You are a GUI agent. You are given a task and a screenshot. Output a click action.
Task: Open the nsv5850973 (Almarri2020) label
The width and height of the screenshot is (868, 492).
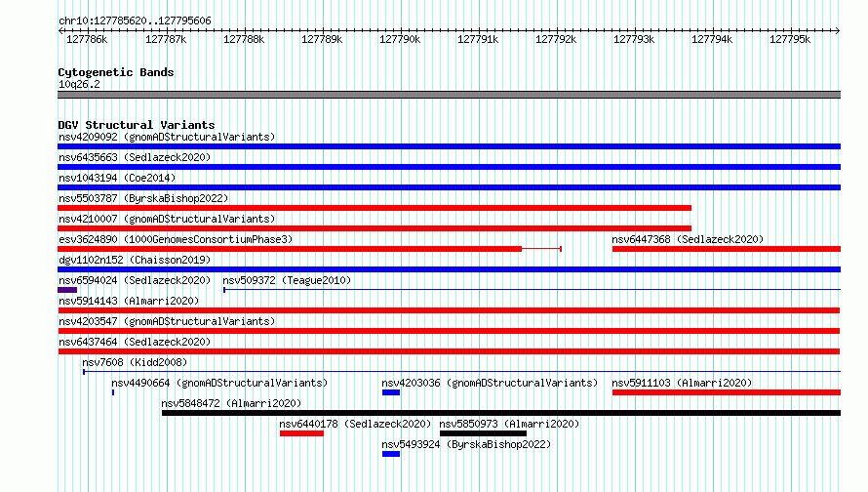(509, 424)
